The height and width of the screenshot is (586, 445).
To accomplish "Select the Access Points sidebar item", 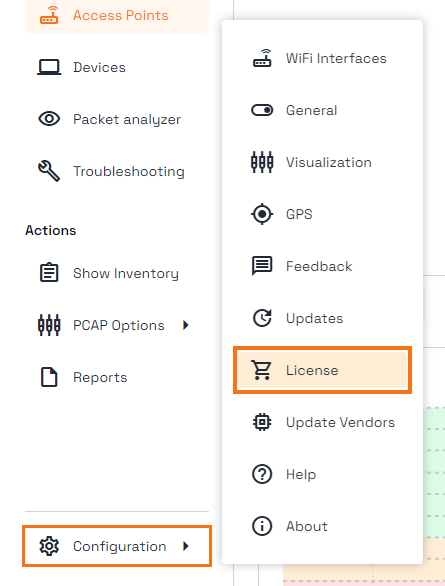I will 117,16.
